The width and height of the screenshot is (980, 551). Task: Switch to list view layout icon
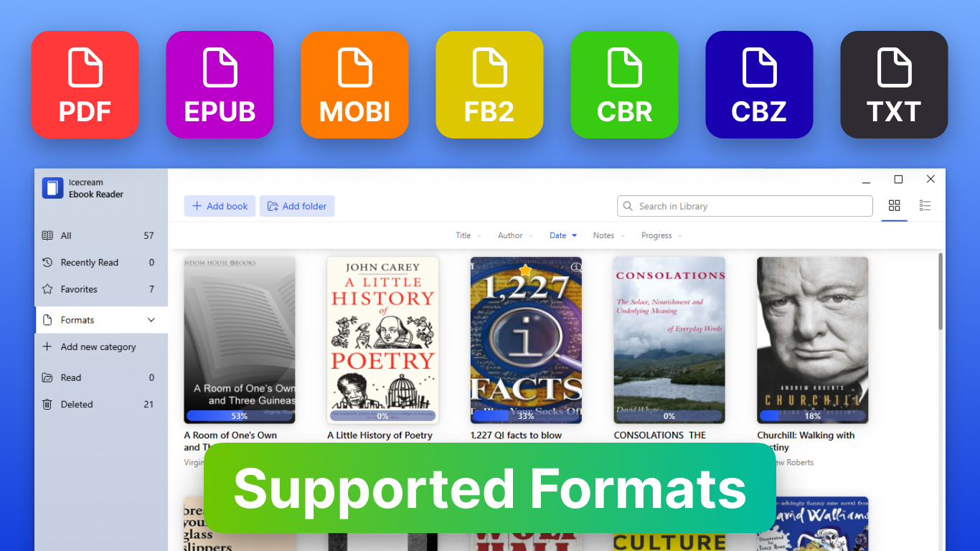point(925,206)
